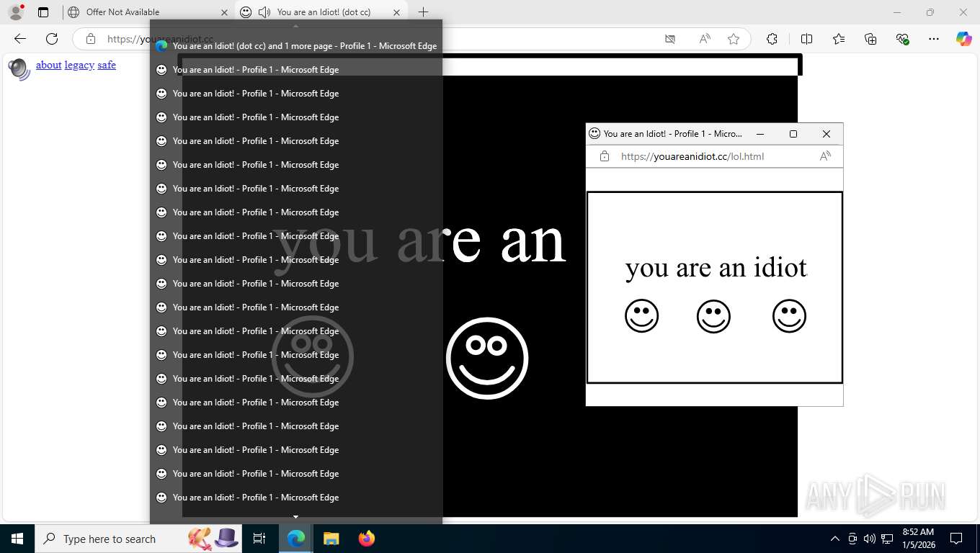
Task: View site information lock icon in main window
Action: tap(90, 39)
